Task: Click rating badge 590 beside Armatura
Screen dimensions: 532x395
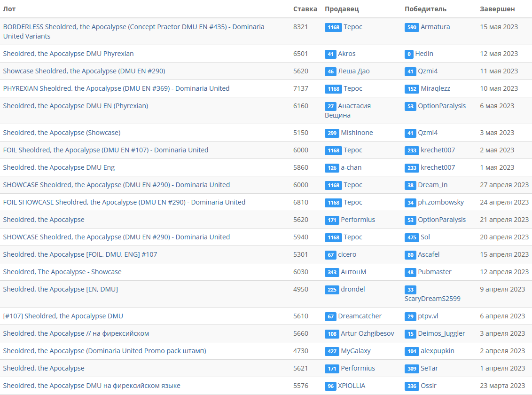Action: tap(412, 27)
